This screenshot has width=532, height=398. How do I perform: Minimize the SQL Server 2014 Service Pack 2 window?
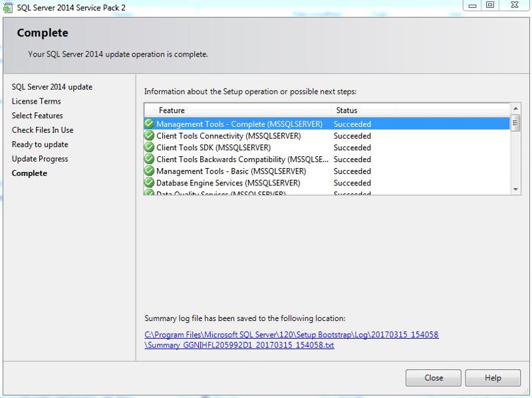[472, 5]
